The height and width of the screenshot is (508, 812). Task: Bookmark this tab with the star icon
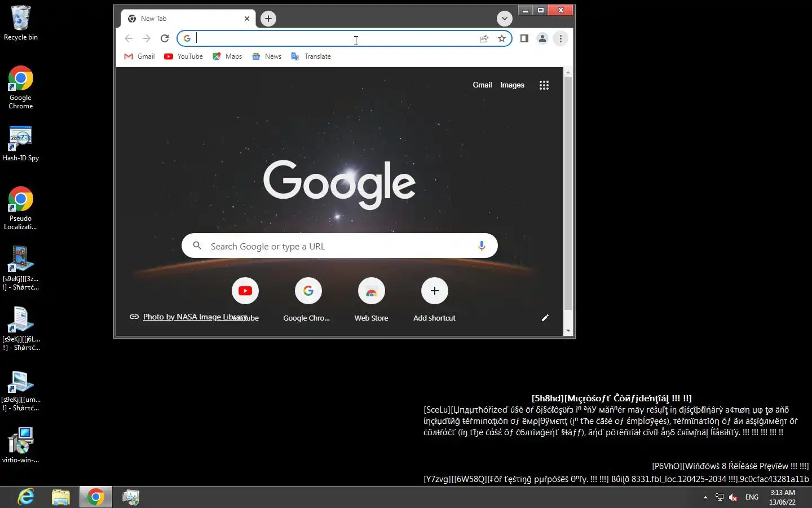click(502, 38)
